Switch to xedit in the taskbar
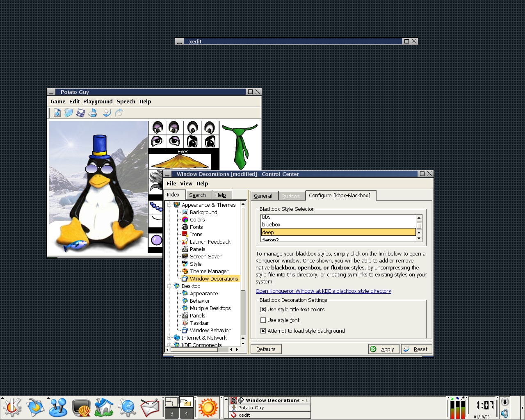 coord(270,415)
